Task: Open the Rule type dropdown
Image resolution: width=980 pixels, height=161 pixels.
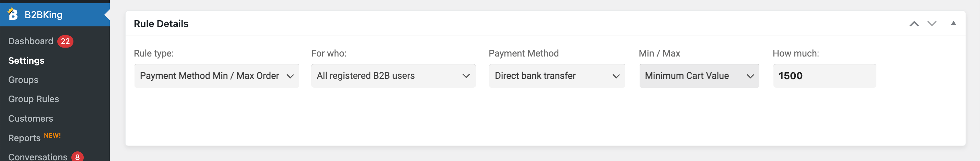Action: point(217,76)
